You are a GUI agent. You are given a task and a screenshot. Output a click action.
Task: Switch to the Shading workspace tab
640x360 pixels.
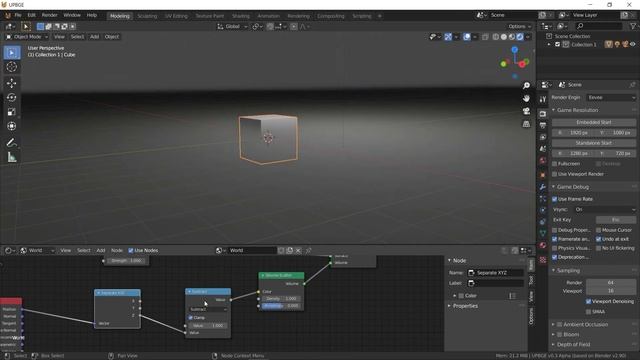240,16
